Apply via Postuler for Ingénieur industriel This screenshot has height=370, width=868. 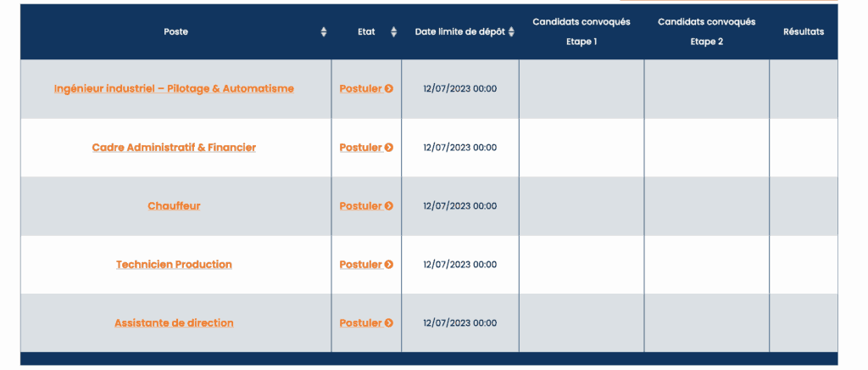[x=361, y=88]
